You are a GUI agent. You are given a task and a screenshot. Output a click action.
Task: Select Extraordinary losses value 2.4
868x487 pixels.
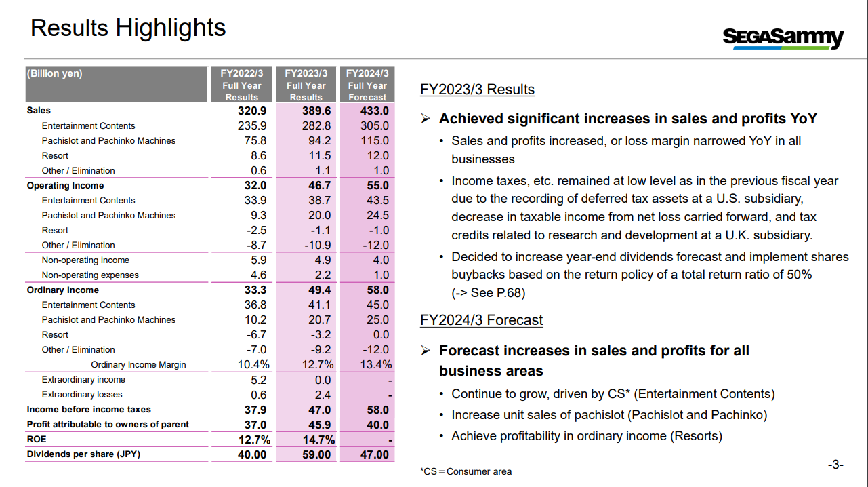click(x=323, y=394)
